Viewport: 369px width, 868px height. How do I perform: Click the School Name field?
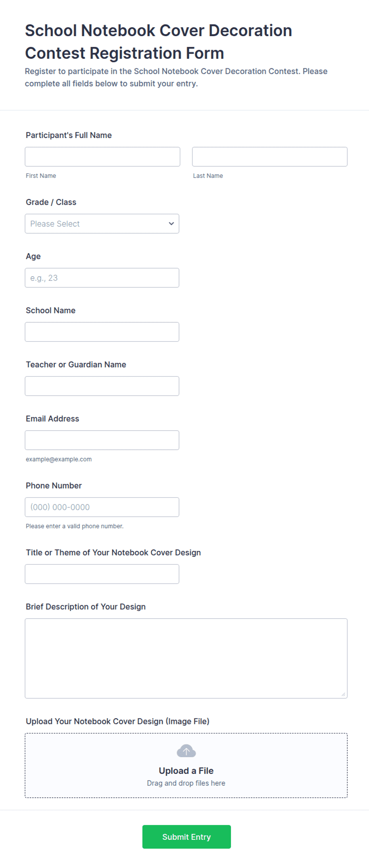102,332
